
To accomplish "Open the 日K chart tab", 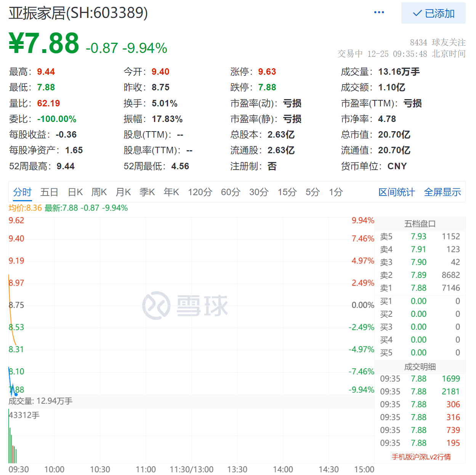I will (75, 192).
